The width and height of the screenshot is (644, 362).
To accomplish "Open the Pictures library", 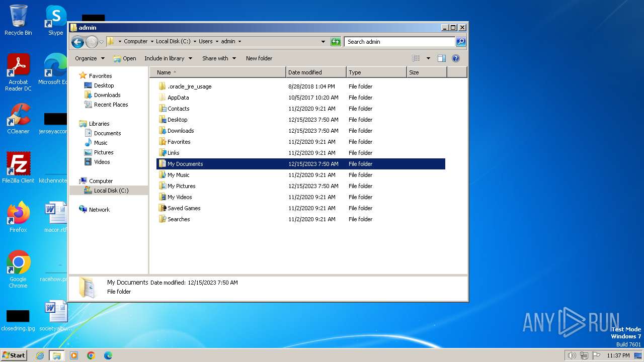I will [104, 152].
